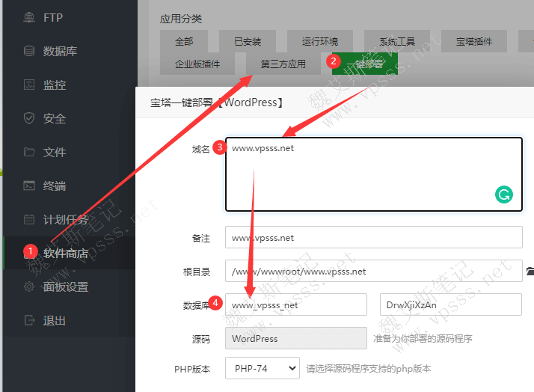Open the 第三方应用 category
The height and width of the screenshot is (392, 534).
[x=283, y=64]
